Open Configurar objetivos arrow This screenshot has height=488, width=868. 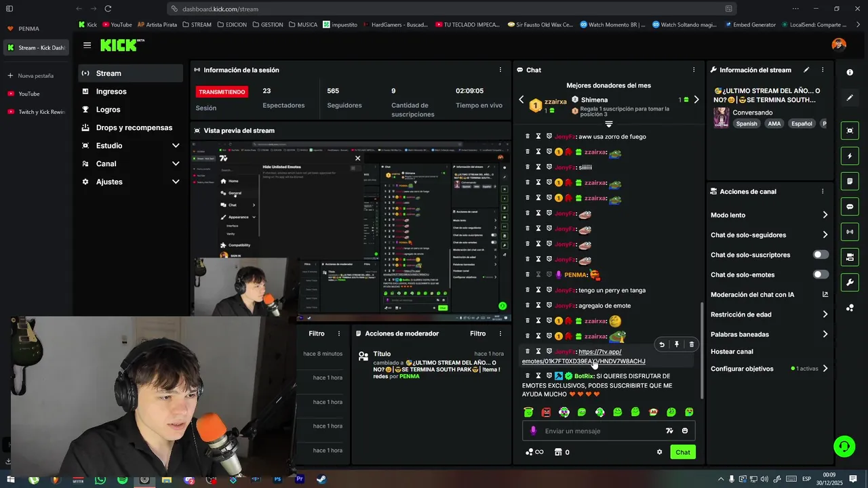click(x=825, y=369)
